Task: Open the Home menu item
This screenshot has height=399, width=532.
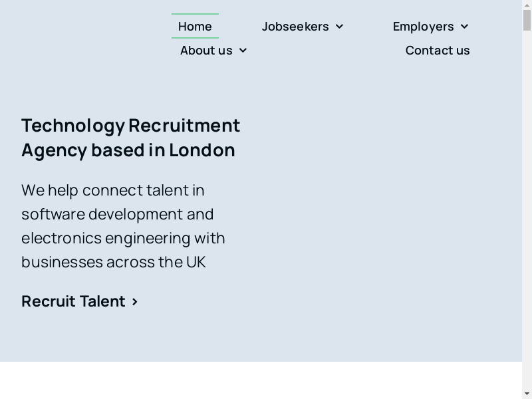Action: click(x=195, y=27)
